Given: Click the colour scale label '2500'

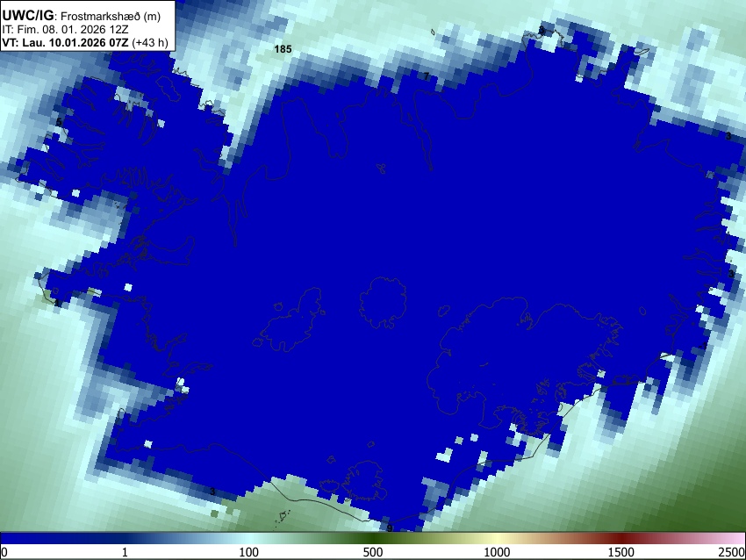Looking at the screenshot, I should (x=732, y=552).
